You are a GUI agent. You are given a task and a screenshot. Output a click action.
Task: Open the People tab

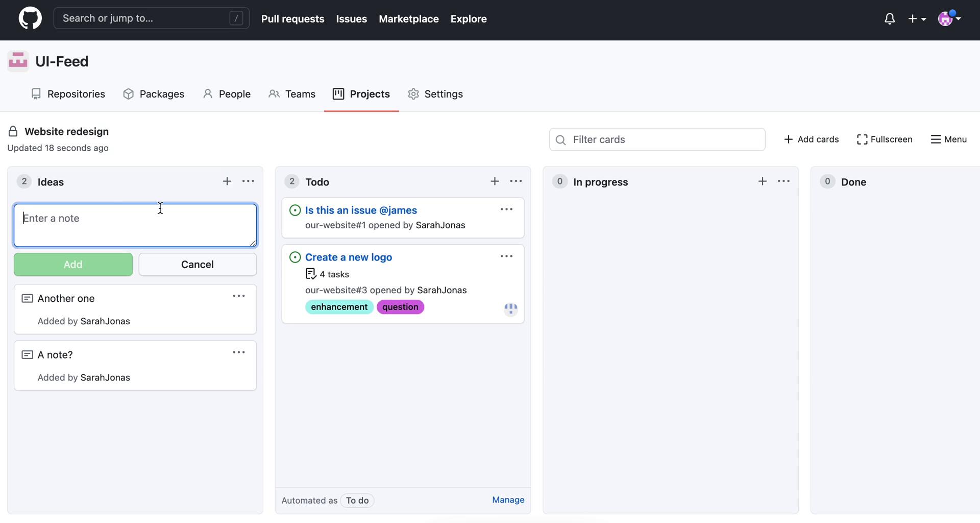pos(227,94)
